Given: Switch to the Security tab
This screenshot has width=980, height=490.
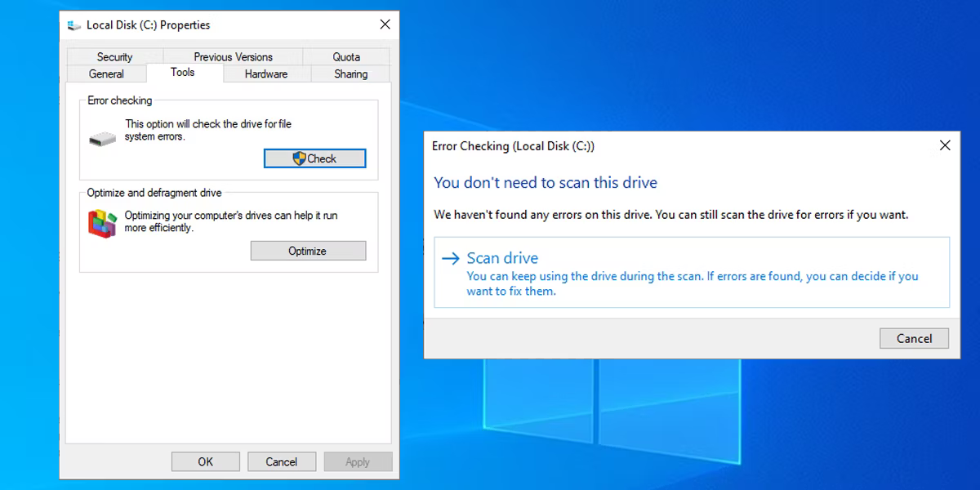Looking at the screenshot, I should (114, 56).
